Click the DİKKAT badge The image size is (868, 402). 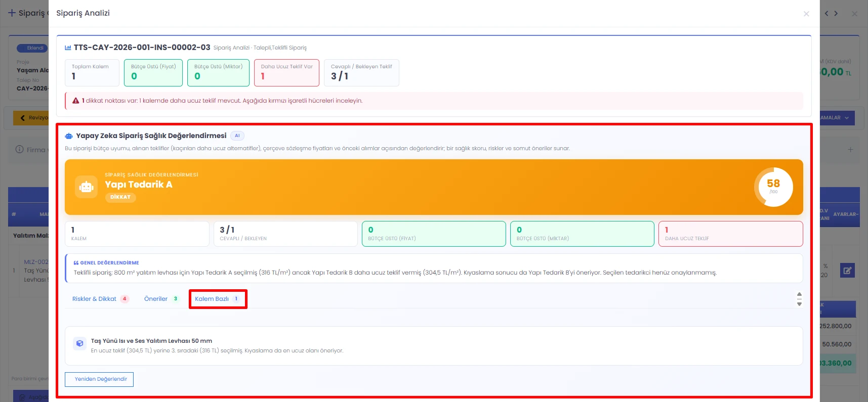click(x=120, y=197)
